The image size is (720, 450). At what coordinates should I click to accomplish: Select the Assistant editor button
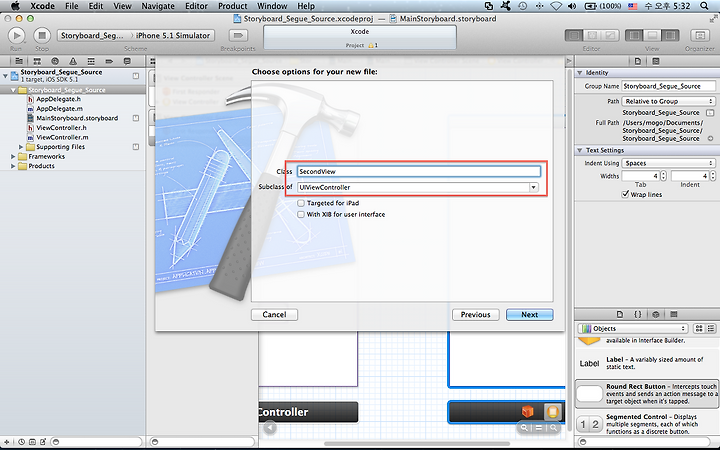pyautogui.click(x=592, y=35)
